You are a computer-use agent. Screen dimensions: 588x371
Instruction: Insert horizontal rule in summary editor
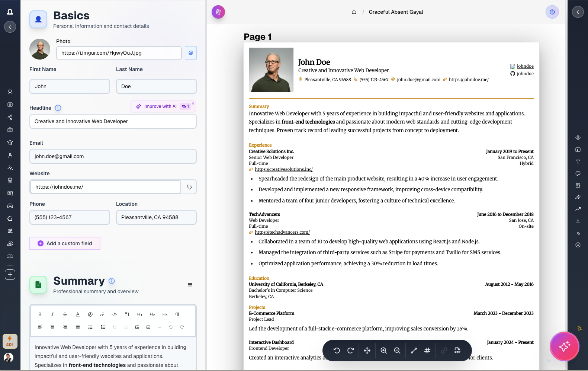(160, 327)
